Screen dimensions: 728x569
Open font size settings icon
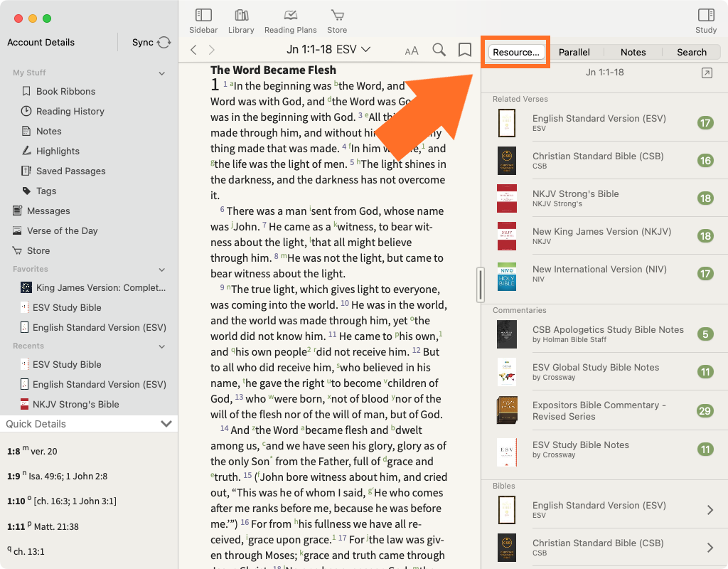(412, 50)
